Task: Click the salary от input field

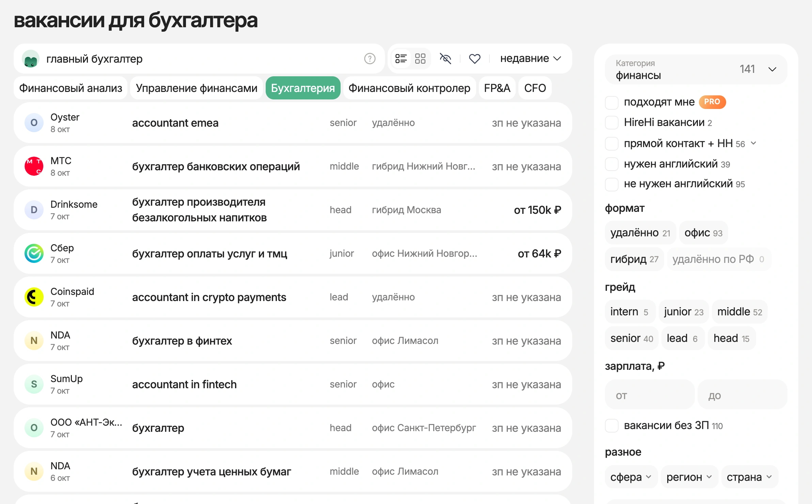Action: 650,395
